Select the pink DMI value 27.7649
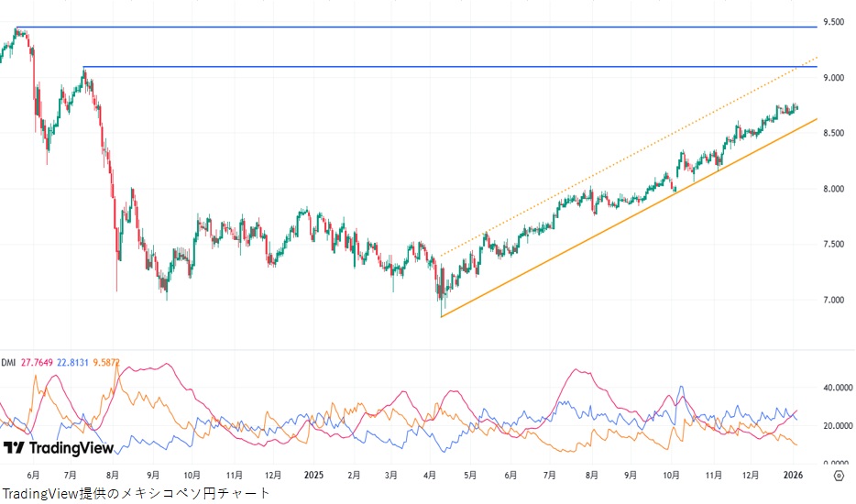The height and width of the screenshot is (504, 856). point(36,363)
